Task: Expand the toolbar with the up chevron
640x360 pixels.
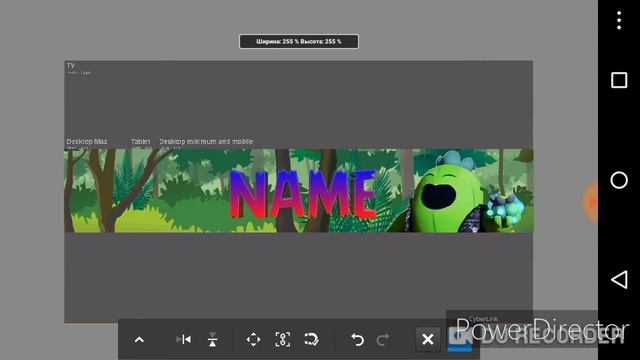Action: pos(139,340)
